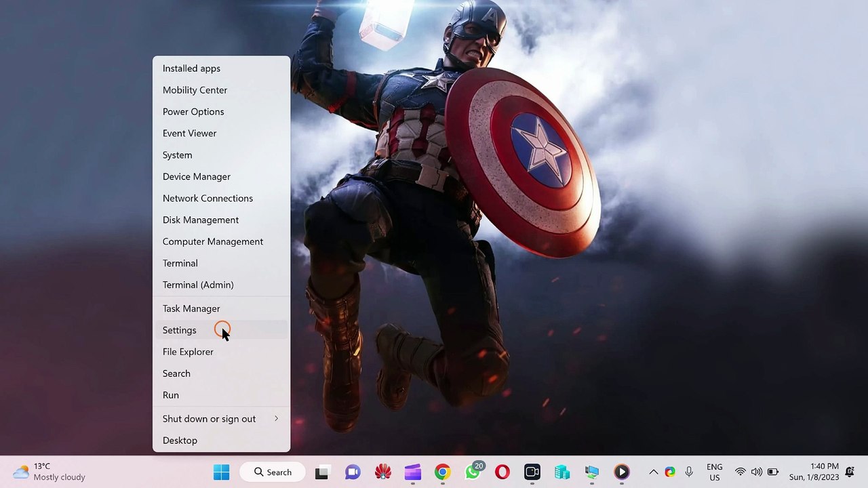Open the weather widget showing 13°C
This screenshot has width=868, height=488.
(49, 472)
